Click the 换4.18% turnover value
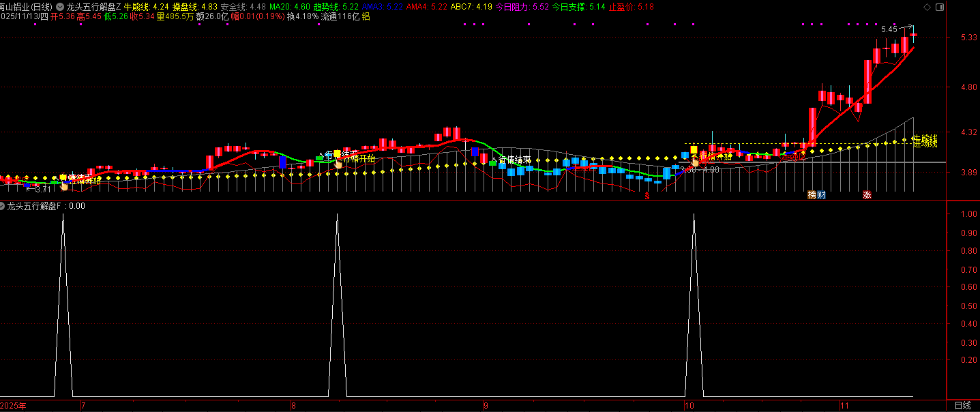The width and height of the screenshot is (980, 412). pos(302,16)
